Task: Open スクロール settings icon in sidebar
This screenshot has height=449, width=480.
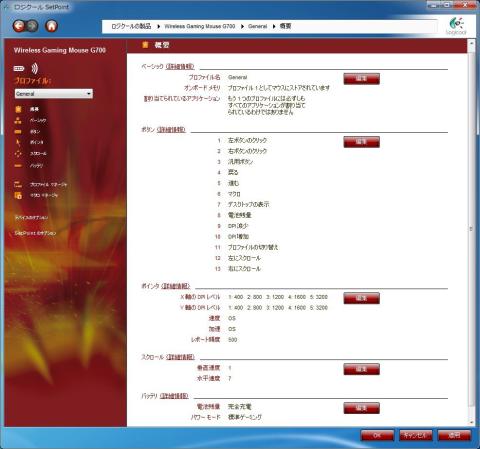Action: (x=18, y=154)
